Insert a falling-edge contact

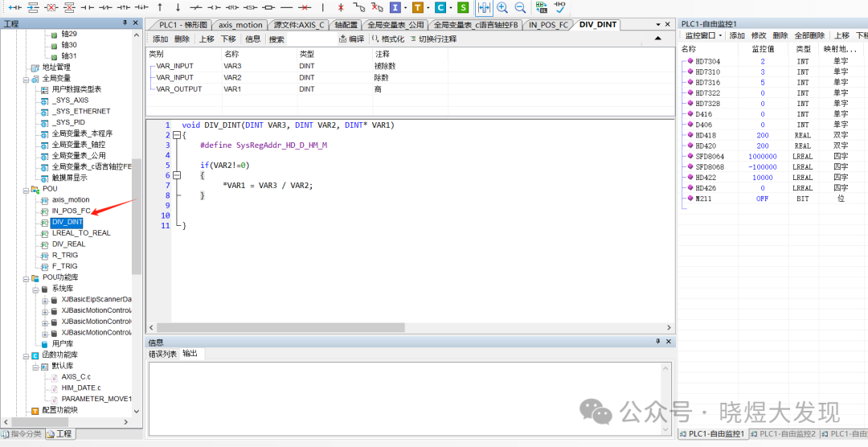(141, 7)
